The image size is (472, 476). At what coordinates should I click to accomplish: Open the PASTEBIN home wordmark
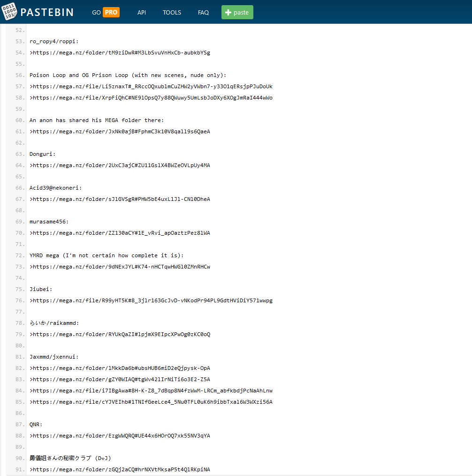pyautogui.click(x=47, y=13)
